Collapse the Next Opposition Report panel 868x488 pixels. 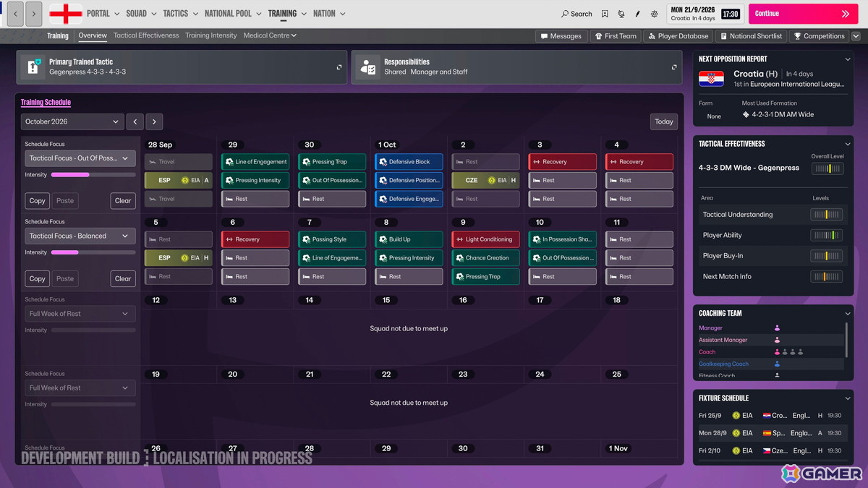coord(847,59)
